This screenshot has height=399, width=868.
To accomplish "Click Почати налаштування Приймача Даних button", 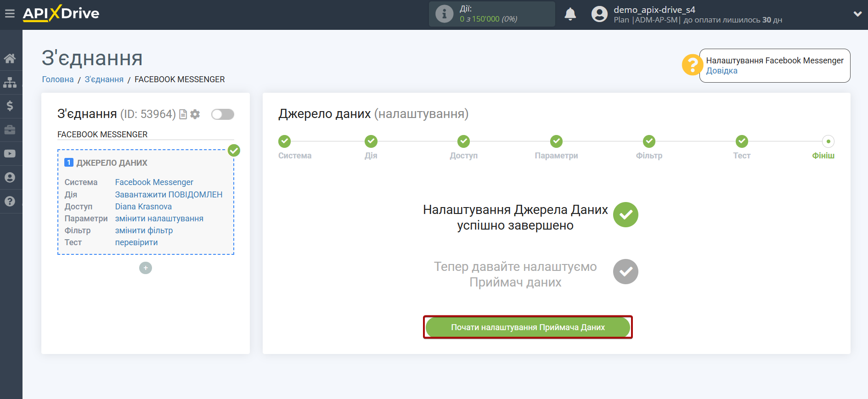I will (528, 327).
